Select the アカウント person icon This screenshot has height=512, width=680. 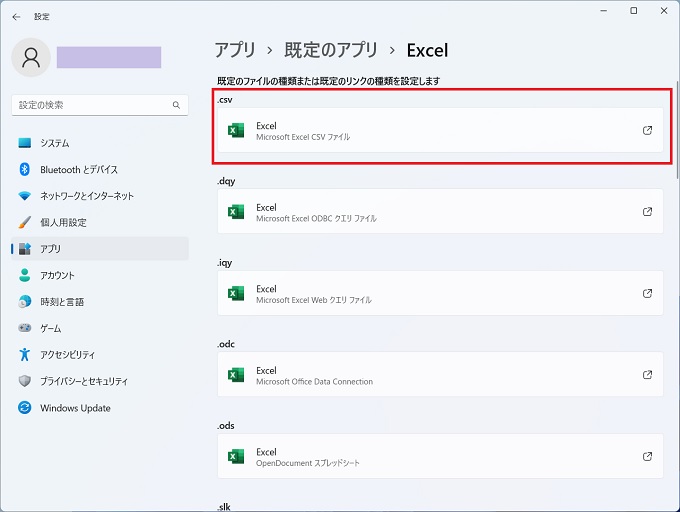click(x=25, y=275)
